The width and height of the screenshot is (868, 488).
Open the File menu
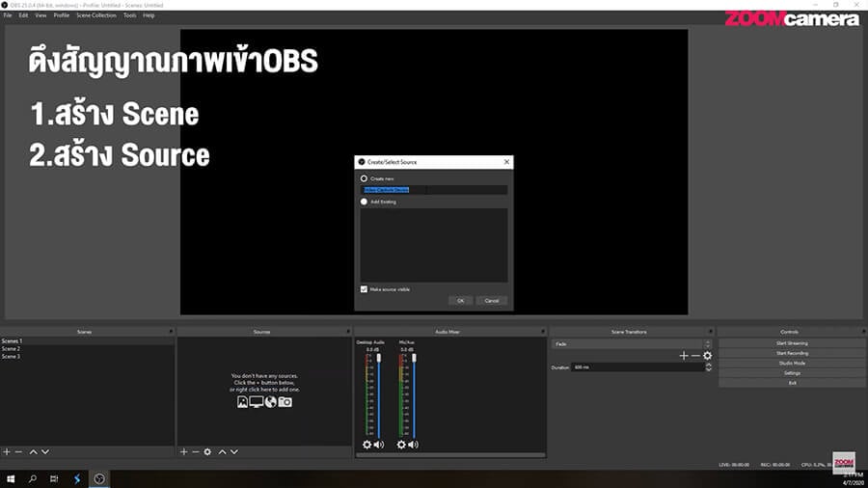[8, 15]
